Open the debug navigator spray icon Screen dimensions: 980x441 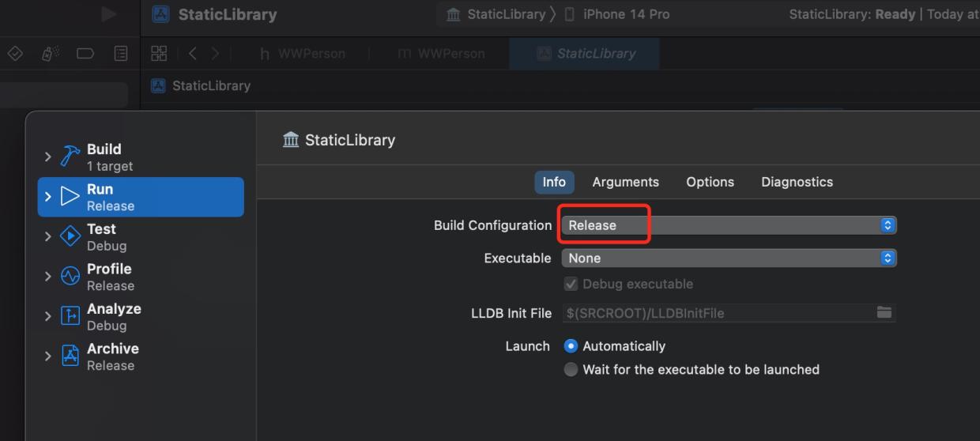click(x=50, y=54)
